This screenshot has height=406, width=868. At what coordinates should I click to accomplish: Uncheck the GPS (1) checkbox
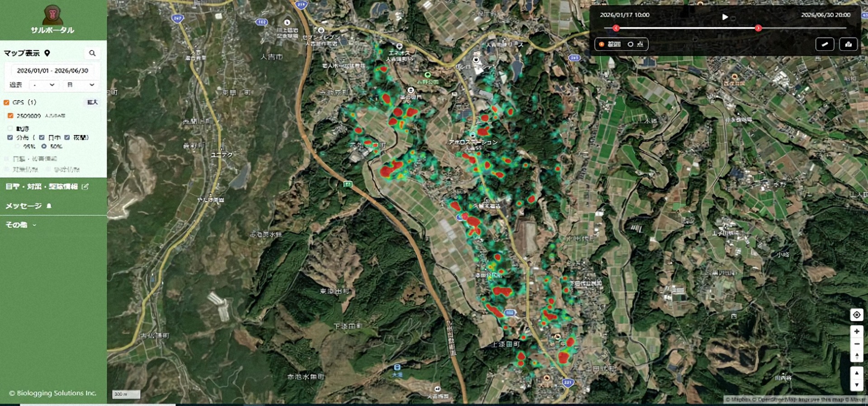[6, 103]
